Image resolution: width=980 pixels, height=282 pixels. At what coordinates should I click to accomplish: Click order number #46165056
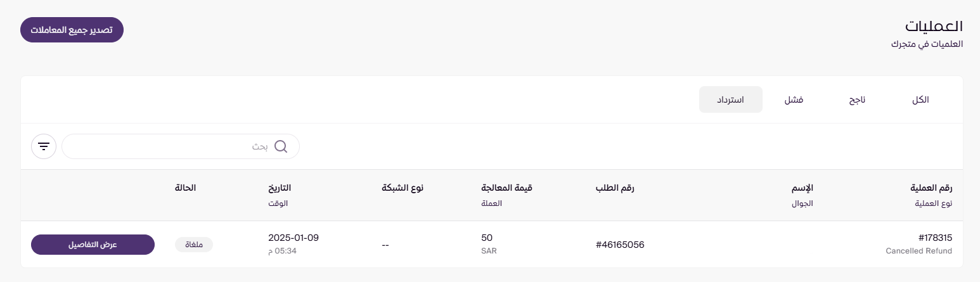620,245
